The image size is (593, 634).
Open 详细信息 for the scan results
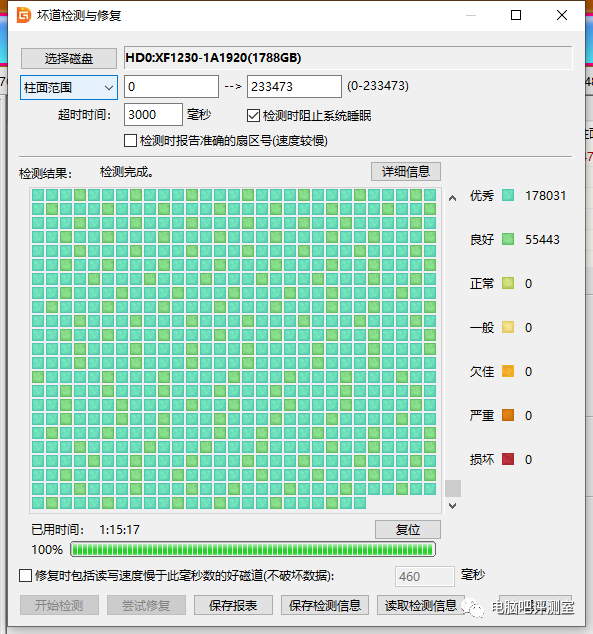406,172
